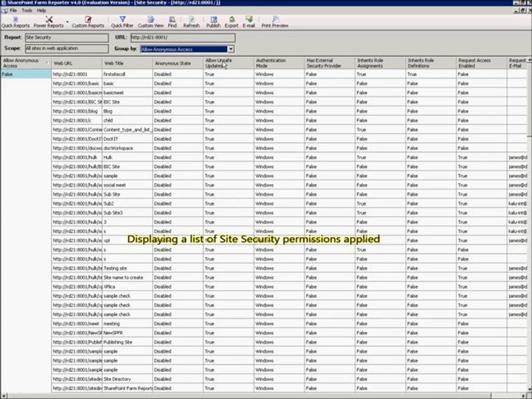Select the Testing site title cell
The height and width of the screenshot is (399, 532).
point(127,268)
